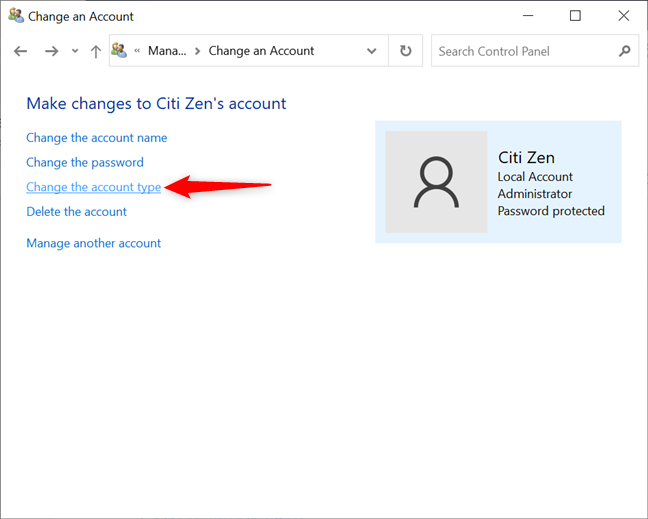Choose Delete the account link

pos(76,212)
